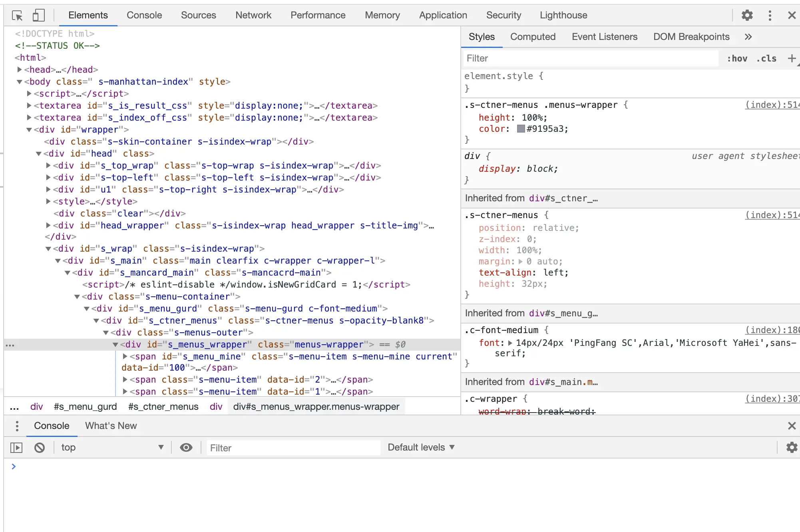800x532 pixels.
Task: Click the new style rule plus icon
Action: click(792, 58)
